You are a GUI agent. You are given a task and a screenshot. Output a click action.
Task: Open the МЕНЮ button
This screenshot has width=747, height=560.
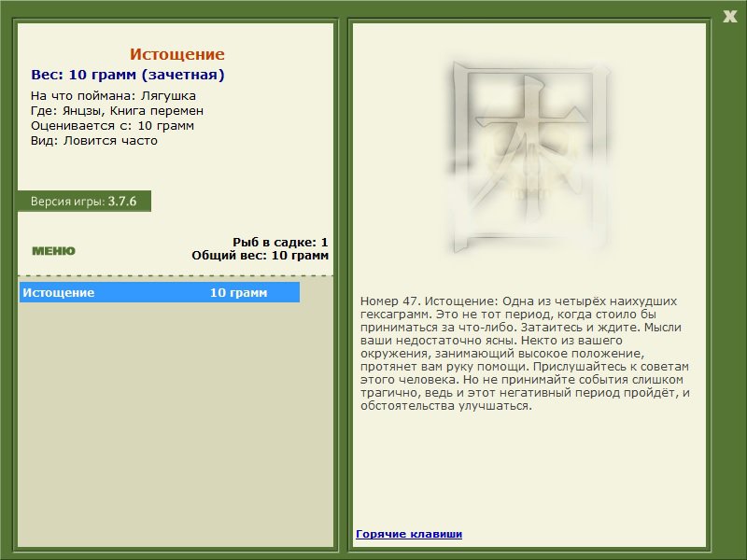(x=53, y=251)
